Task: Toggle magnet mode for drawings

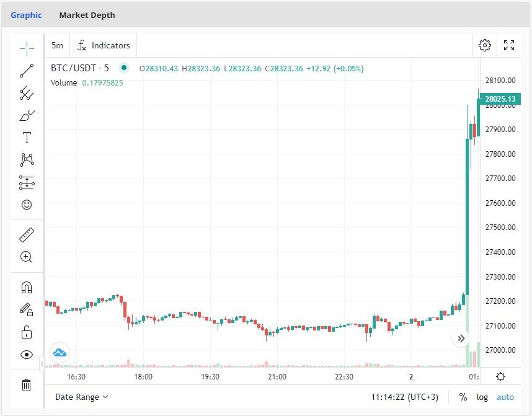Action: pyautogui.click(x=27, y=286)
